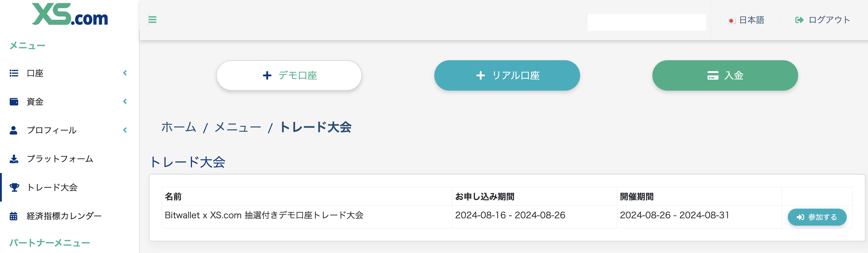
Task: Expand the 口座 submenu chevron
Action: tap(125, 73)
